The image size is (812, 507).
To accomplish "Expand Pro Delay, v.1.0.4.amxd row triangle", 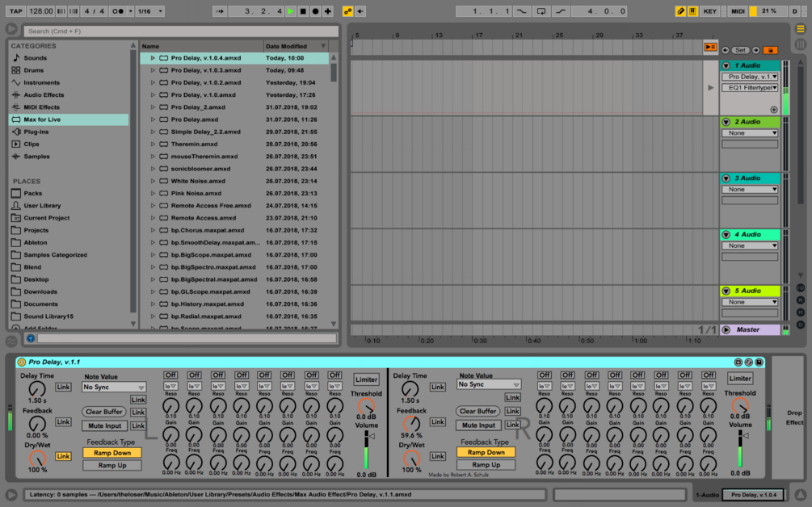I will pos(153,58).
